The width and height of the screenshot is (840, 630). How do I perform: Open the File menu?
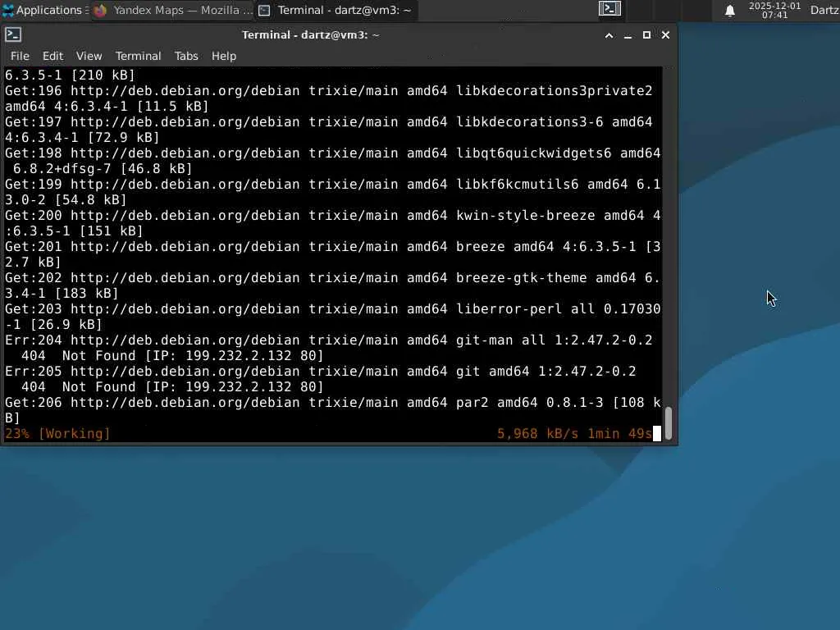[20, 56]
